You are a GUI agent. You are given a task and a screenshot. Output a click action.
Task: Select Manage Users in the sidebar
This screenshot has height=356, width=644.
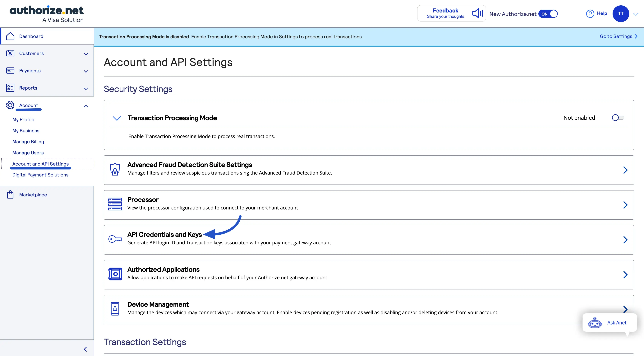(x=28, y=152)
